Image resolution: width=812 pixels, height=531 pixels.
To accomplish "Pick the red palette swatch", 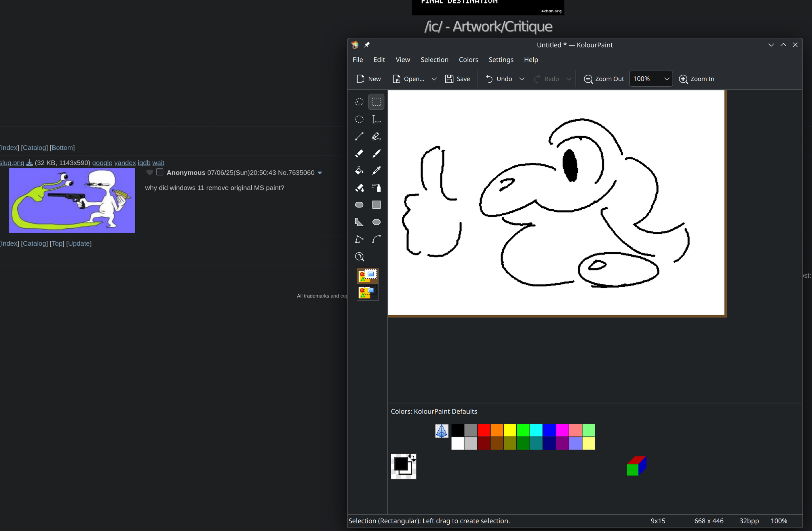I will (x=484, y=430).
